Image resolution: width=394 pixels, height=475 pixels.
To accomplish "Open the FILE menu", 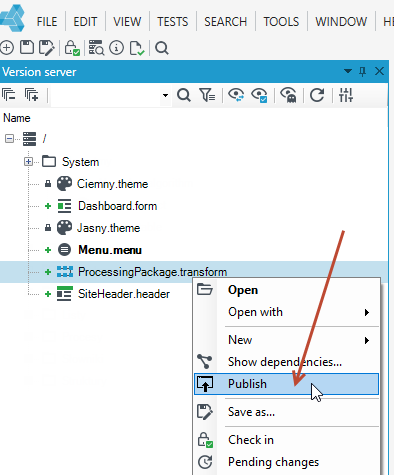I will tap(47, 22).
